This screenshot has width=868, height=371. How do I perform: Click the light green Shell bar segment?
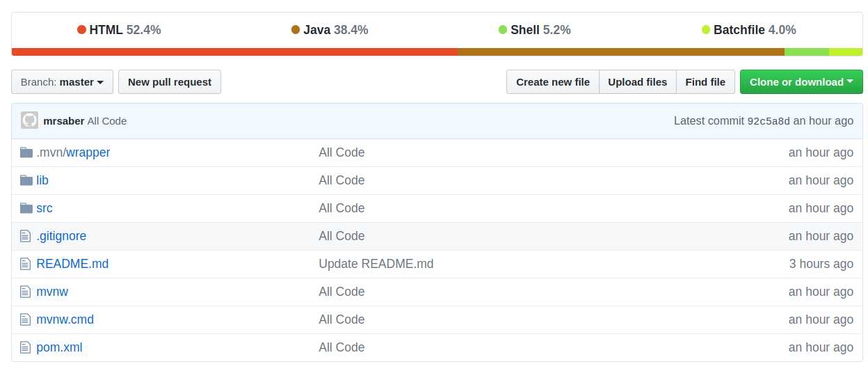click(x=807, y=52)
